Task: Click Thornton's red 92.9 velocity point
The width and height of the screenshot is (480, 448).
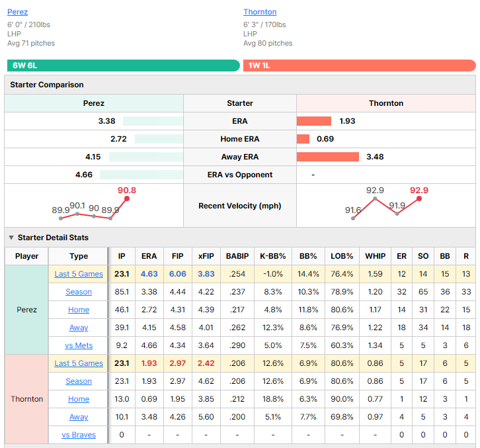Action: (x=419, y=199)
